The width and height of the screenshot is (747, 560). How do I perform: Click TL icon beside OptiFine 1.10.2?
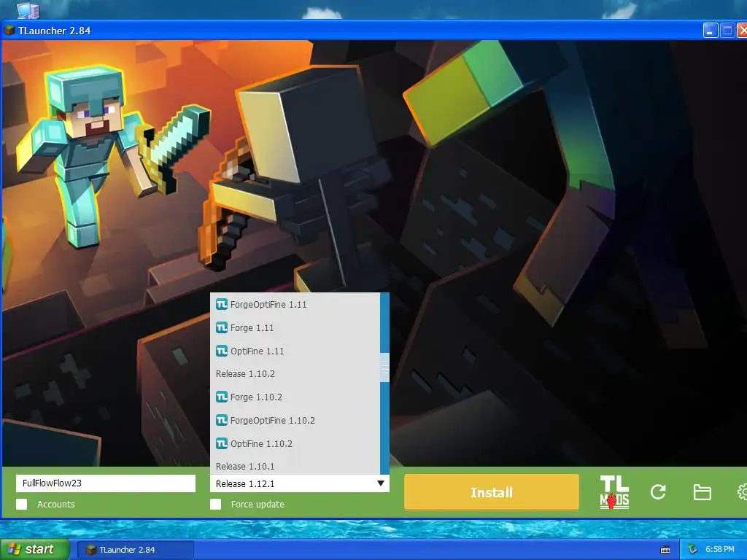[222, 443]
